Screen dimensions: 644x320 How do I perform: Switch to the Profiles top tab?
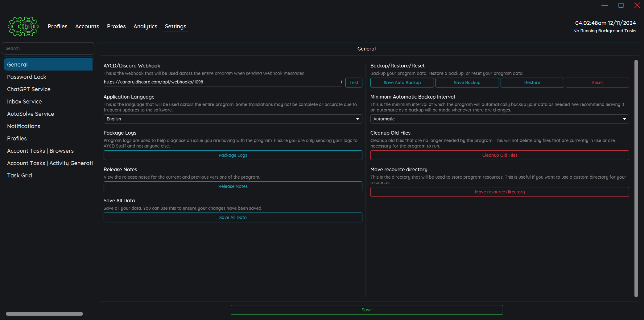(x=57, y=26)
